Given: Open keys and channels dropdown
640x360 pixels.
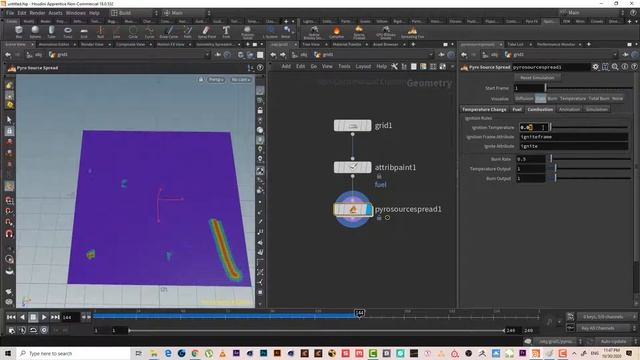Looking at the screenshot, I should 606,317.
